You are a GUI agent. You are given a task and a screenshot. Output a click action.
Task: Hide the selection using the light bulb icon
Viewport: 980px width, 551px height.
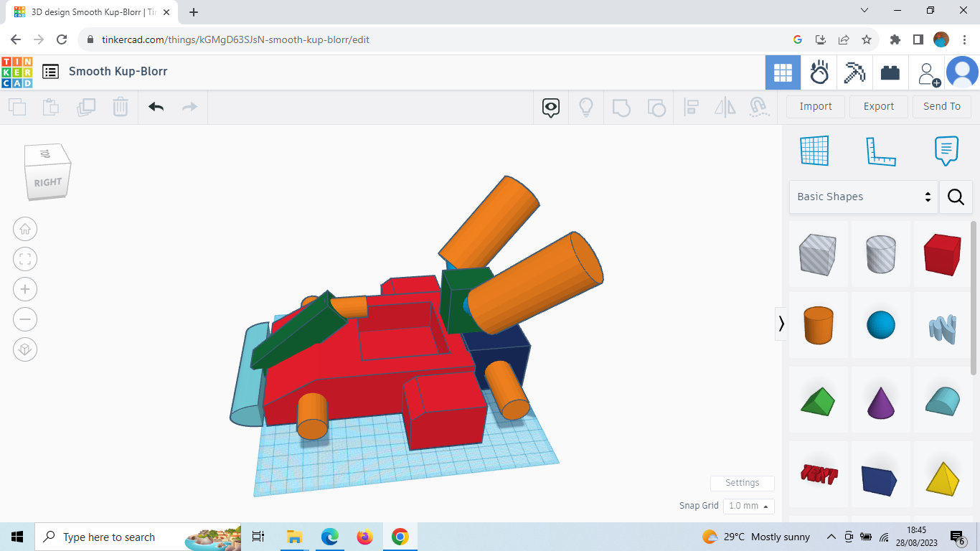pyautogui.click(x=586, y=106)
